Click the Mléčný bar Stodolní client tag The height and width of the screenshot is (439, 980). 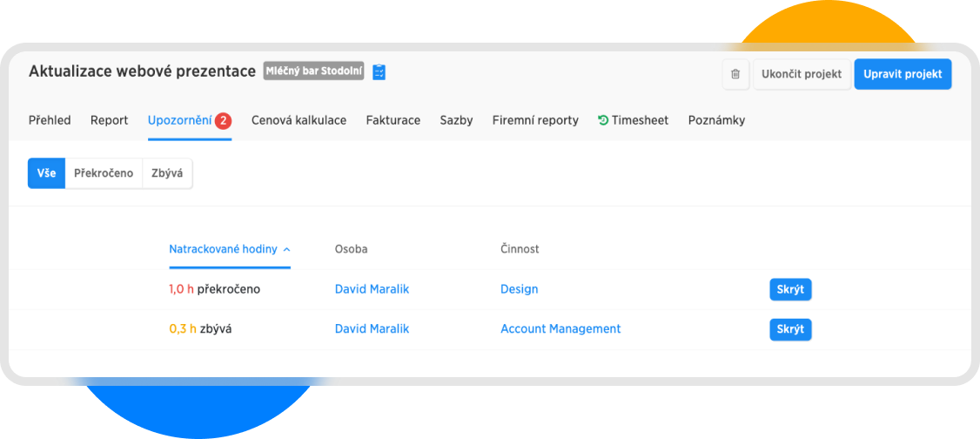click(x=315, y=72)
